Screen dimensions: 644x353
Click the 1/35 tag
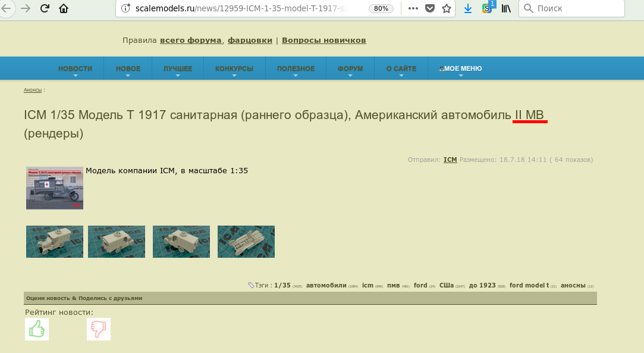282,285
